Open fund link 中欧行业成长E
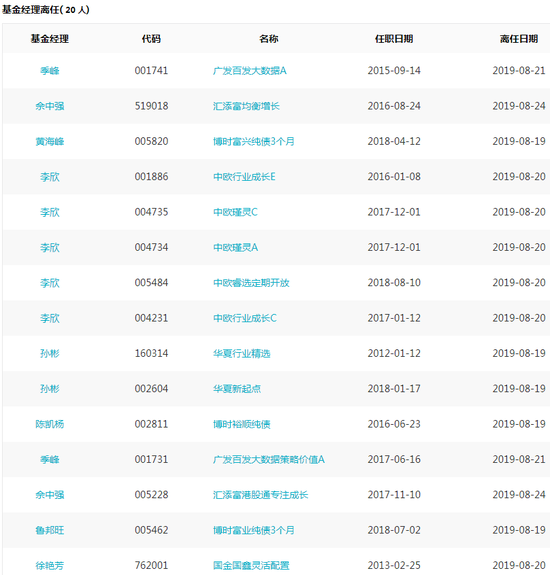Screen dimensions: 550x575 pyautogui.click(x=244, y=177)
